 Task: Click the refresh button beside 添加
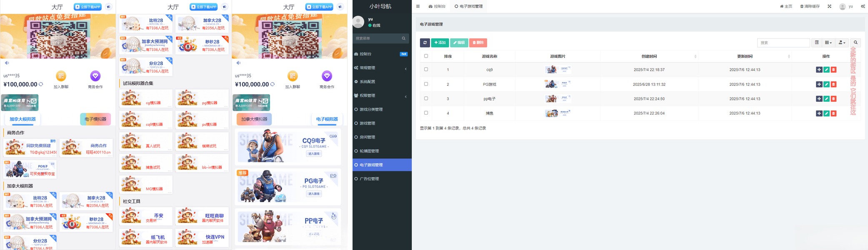[425, 42]
